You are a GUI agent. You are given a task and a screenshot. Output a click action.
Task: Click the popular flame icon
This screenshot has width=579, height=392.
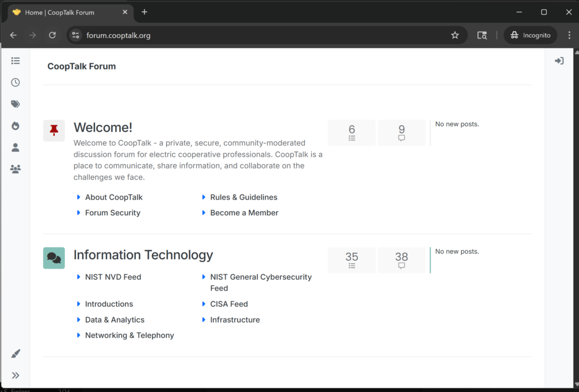click(15, 126)
